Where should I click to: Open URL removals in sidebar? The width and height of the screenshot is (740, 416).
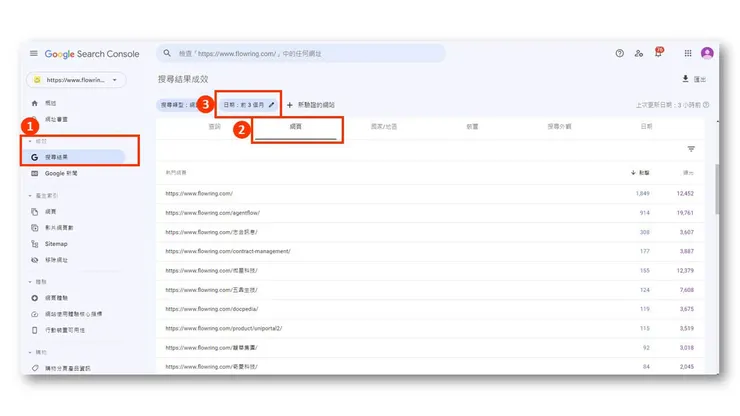coord(49,260)
